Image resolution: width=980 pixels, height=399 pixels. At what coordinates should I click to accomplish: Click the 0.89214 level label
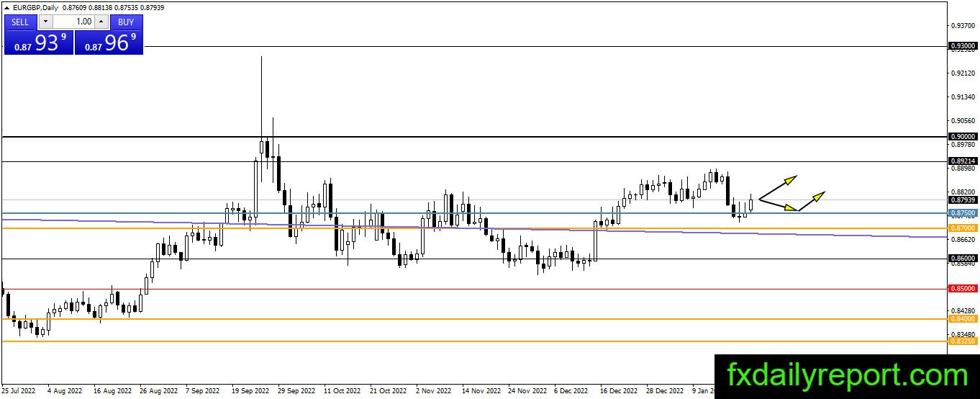(x=963, y=161)
